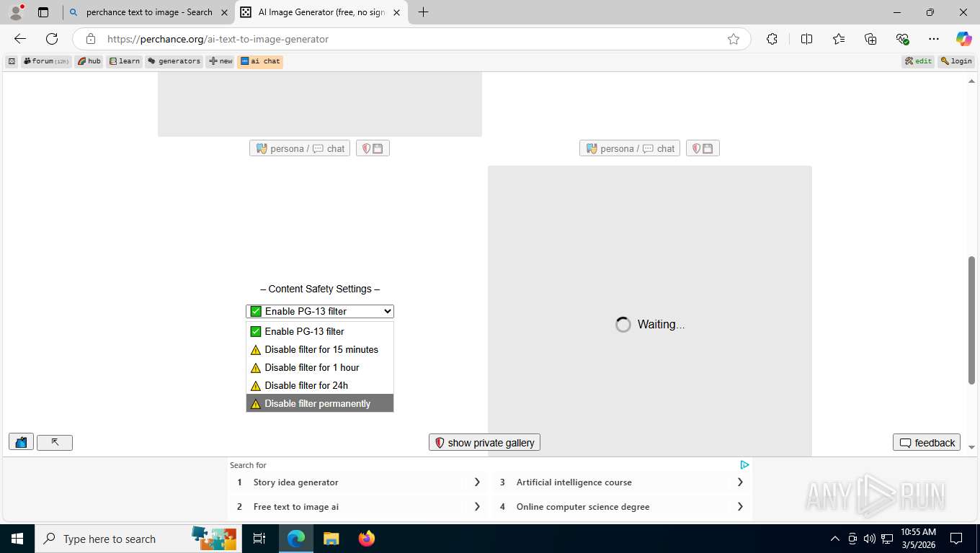Click the blue shirt icon button bottom-left

pos(21,442)
